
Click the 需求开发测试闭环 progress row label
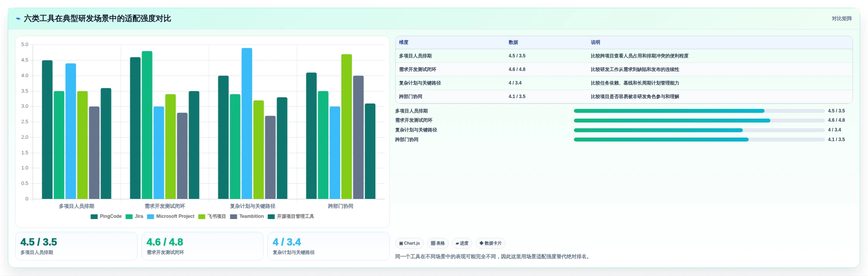click(x=414, y=121)
